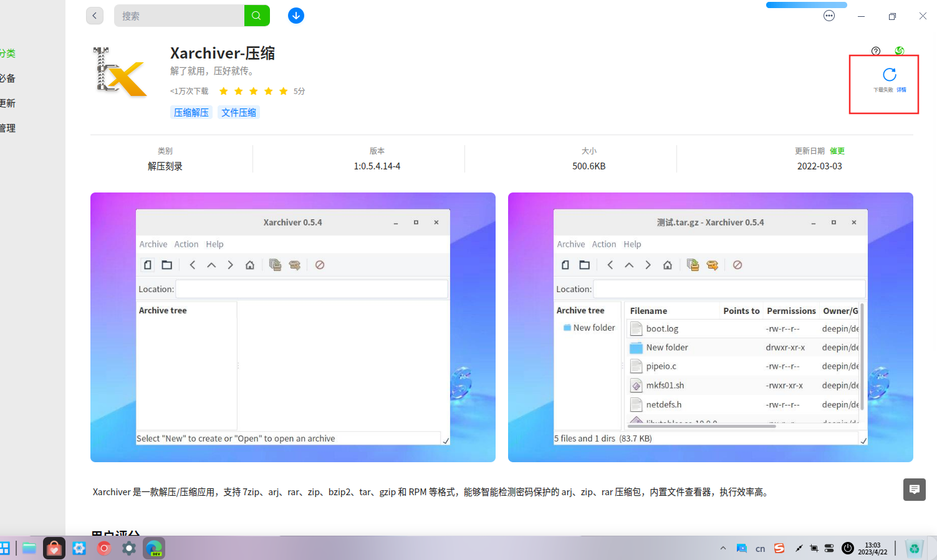Click the 文件压缩 tag
This screenshot has width=937, height=560.
(239, 113)
